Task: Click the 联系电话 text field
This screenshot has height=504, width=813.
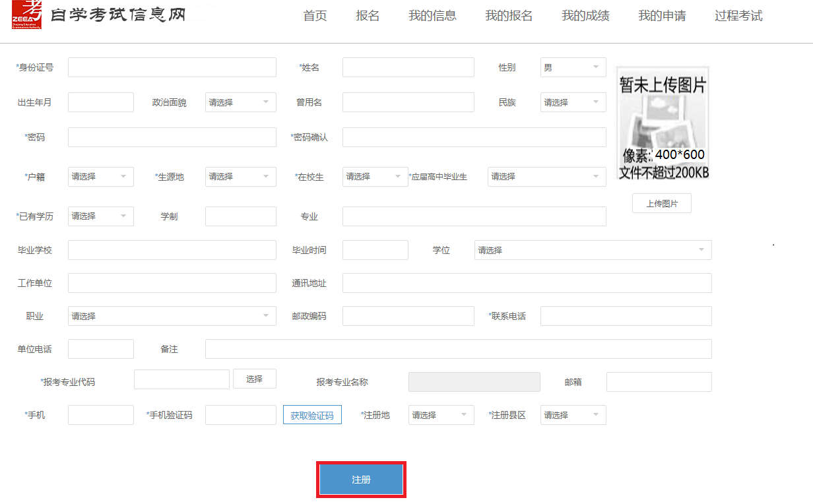Action: (626, 316)
